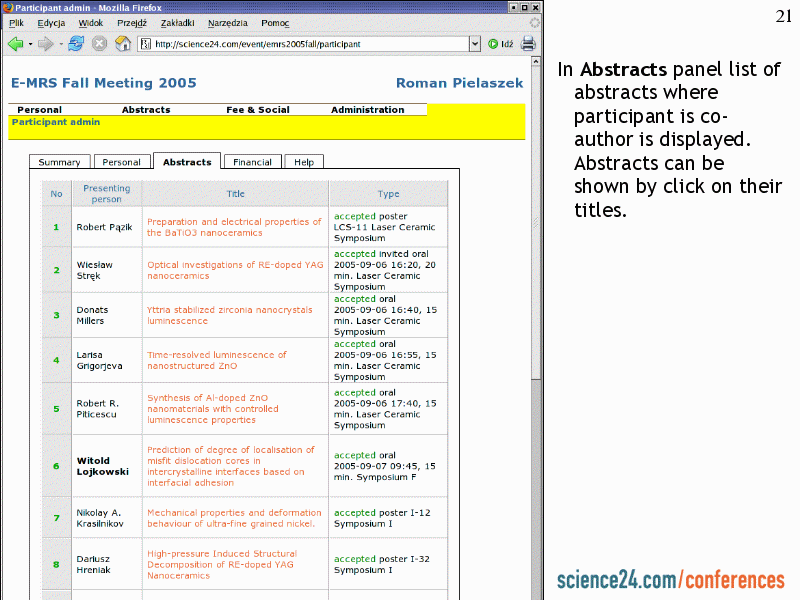Click the browser's vertical scrollbar
This screenshot has height=600, width=800.
(536, 300)
